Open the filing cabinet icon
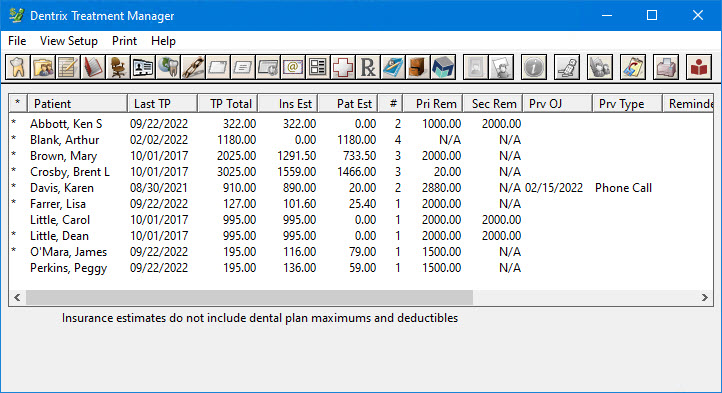Screen dimensions: 722x393 click(x=417, y=68)
